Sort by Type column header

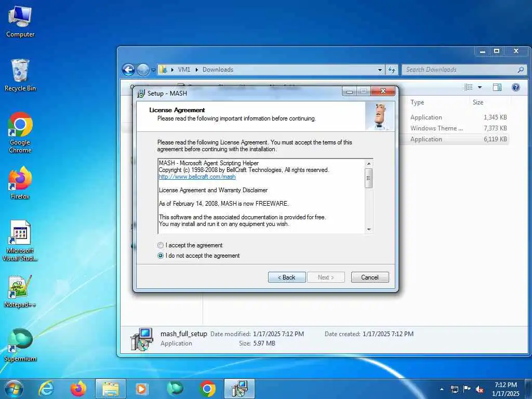coord(417,102)
